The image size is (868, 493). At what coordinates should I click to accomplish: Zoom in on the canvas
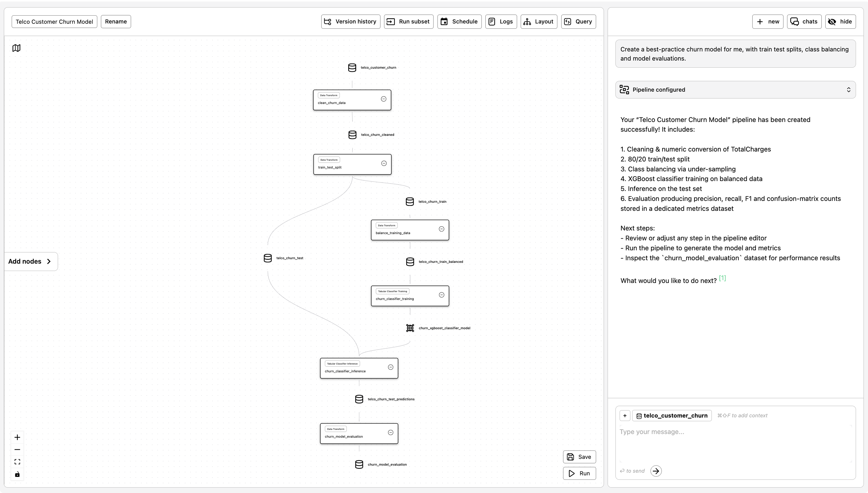point(17,437)
